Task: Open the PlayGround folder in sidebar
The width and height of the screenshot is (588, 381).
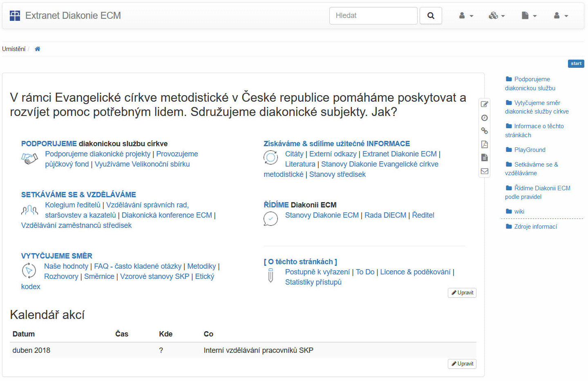Action: coord(530,150)
